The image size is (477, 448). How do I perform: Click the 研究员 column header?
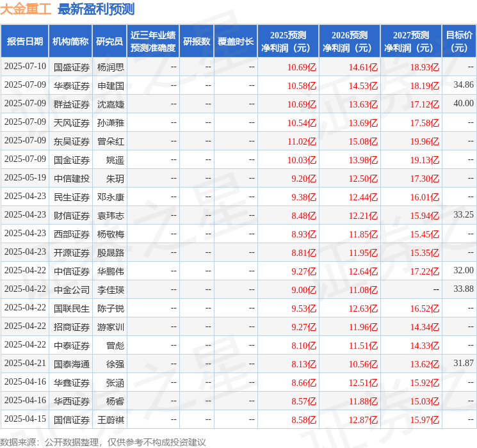(x=109, y=41)
